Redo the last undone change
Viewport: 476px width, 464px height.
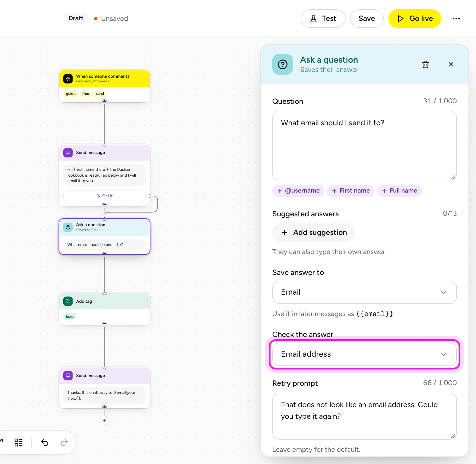click(x=64, y=442)
